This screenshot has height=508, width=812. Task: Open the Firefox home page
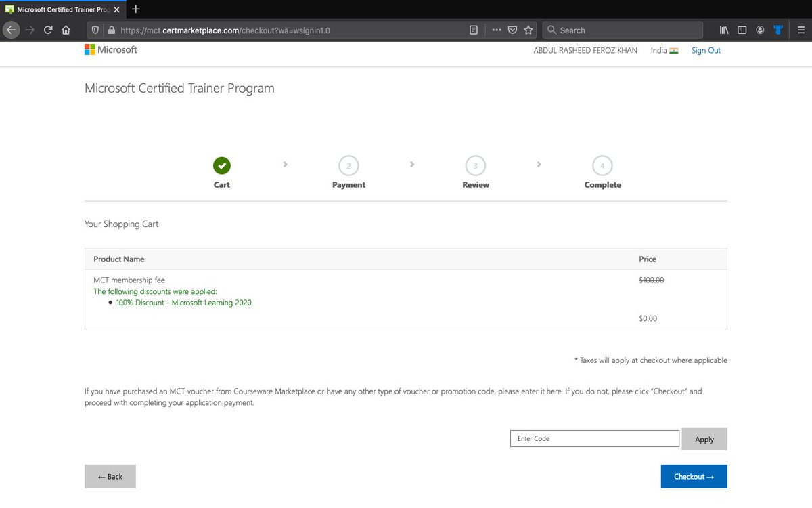[x=66, y=30]
